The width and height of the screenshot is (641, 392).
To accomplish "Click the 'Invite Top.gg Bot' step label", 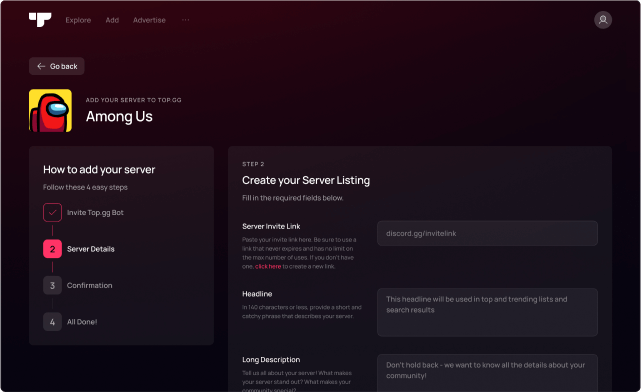I will click(95, 213).
